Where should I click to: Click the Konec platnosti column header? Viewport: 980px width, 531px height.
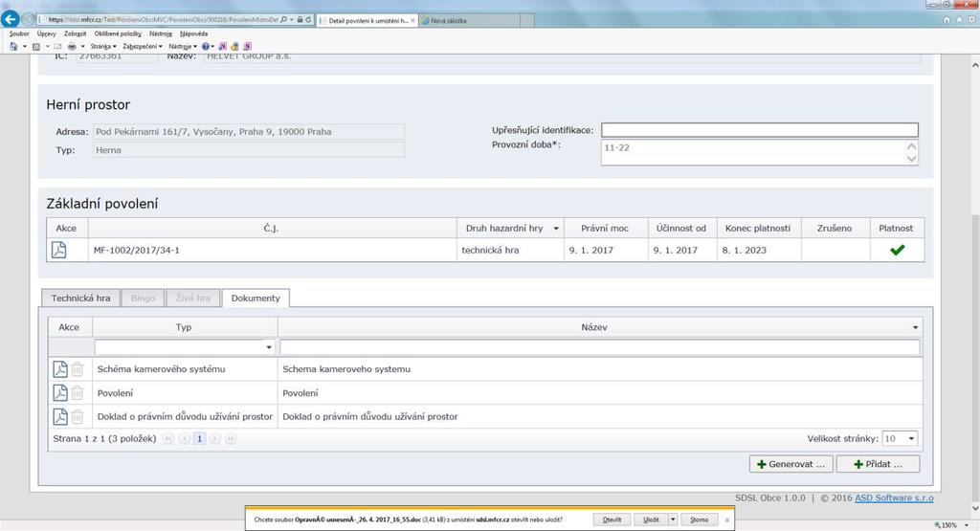pos(758,228)
